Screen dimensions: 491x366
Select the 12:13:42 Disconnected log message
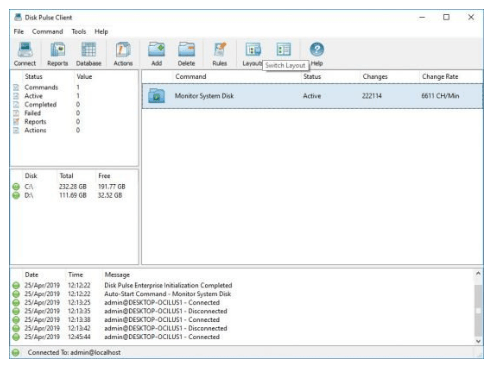[166, 328]
